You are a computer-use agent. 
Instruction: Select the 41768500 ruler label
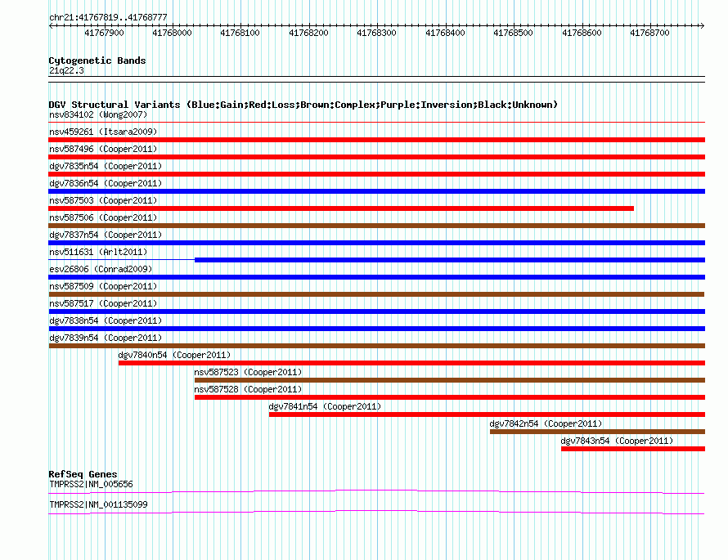[x=513, y=33]
